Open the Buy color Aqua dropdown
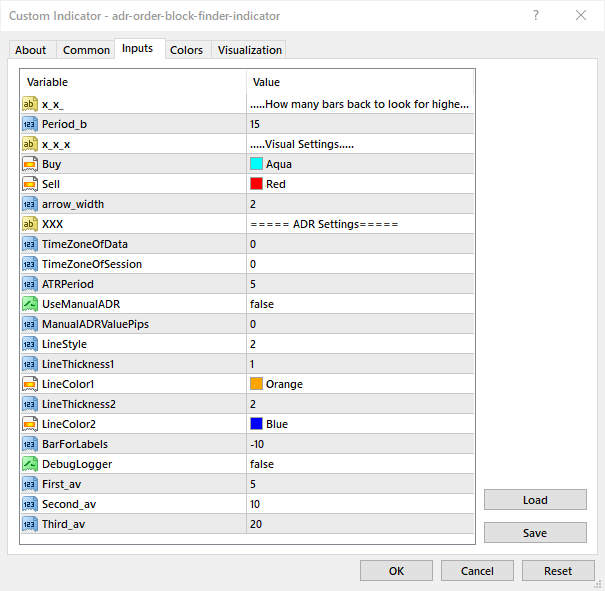 pos(360,164)
